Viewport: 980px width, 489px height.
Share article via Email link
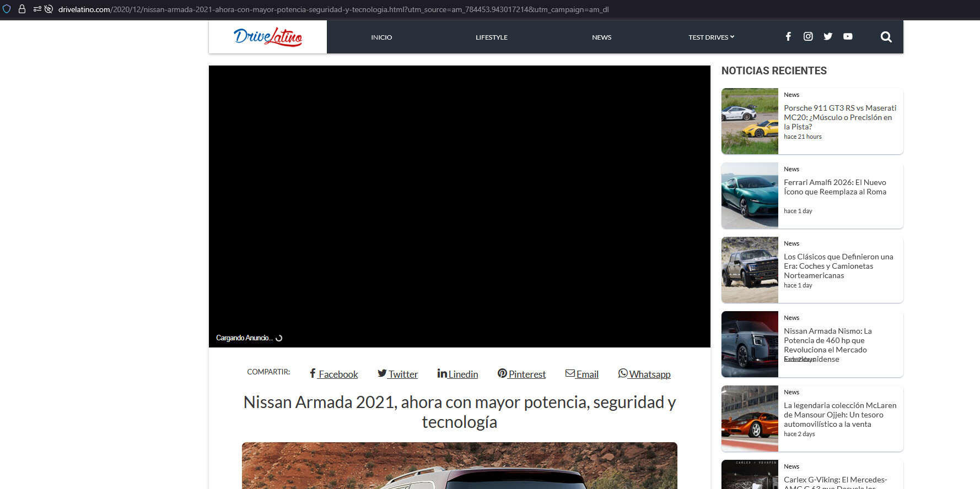[582, 374]
